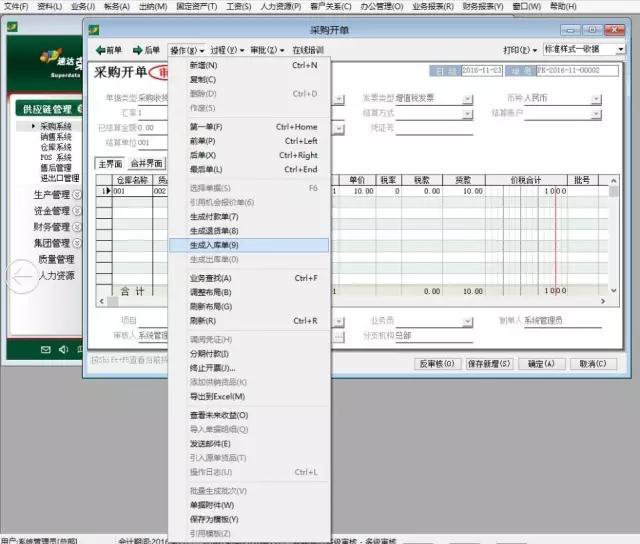Choose 导出到Excel(M) menu entry

249,397
